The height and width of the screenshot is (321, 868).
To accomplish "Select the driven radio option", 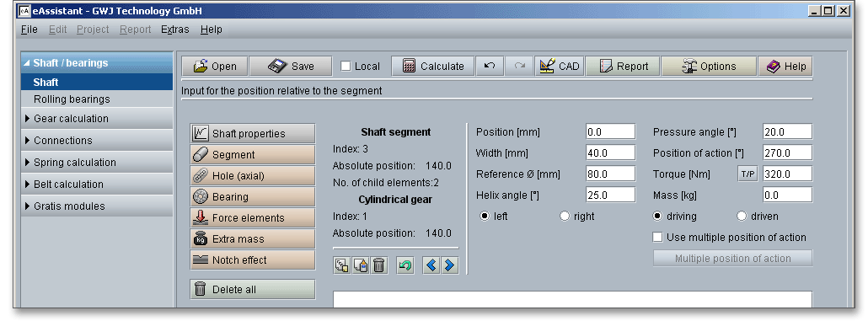I will tap(742, 217).
